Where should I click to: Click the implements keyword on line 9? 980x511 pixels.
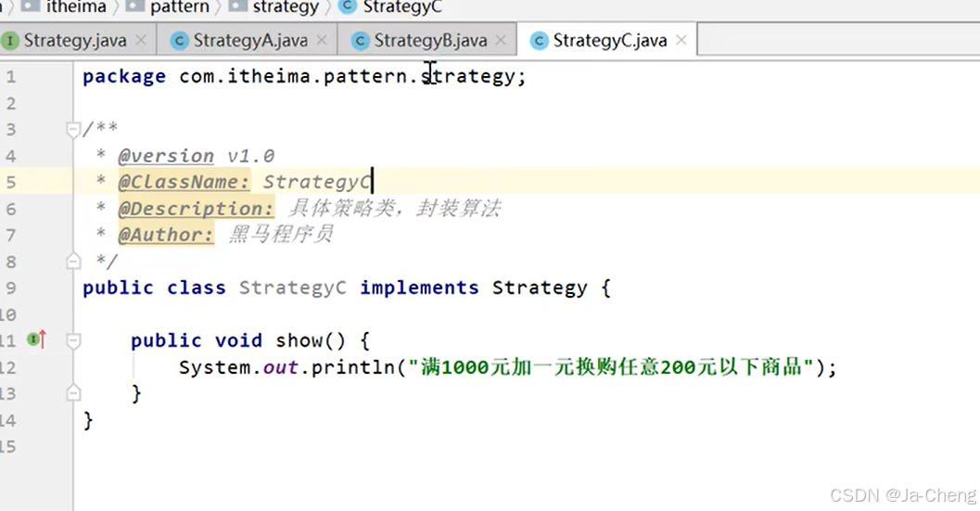[419, 287]
